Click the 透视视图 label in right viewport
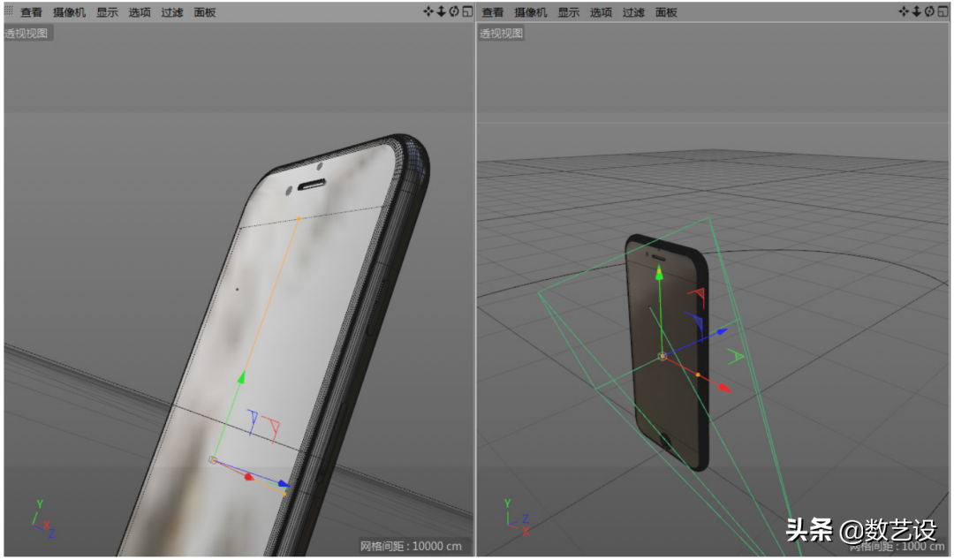The height and width of the screenshot is (560, 954). [x=502, y=34]
